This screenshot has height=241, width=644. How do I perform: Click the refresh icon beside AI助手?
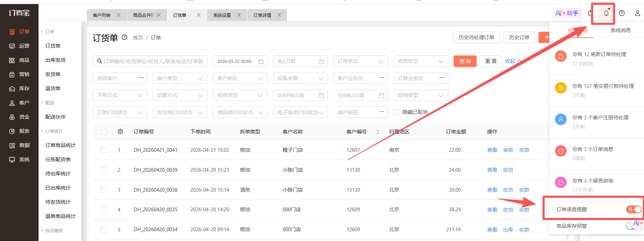point(590,13)
